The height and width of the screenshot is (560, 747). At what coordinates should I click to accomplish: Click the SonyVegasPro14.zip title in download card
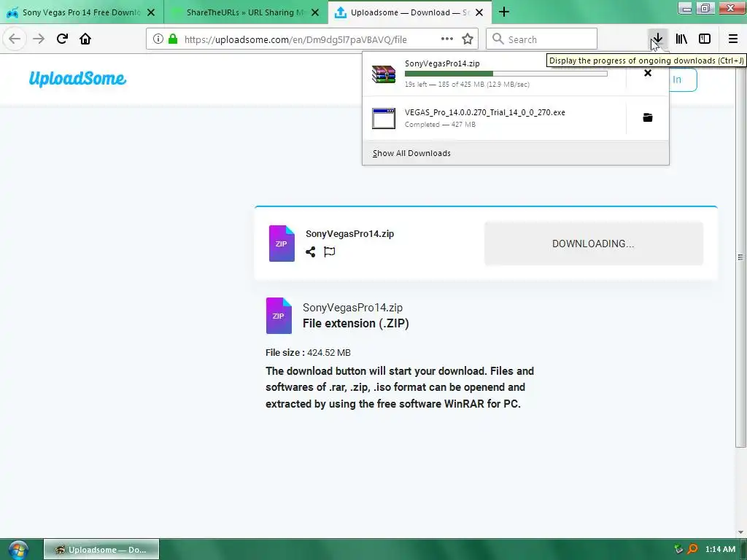tap(349, 234)
